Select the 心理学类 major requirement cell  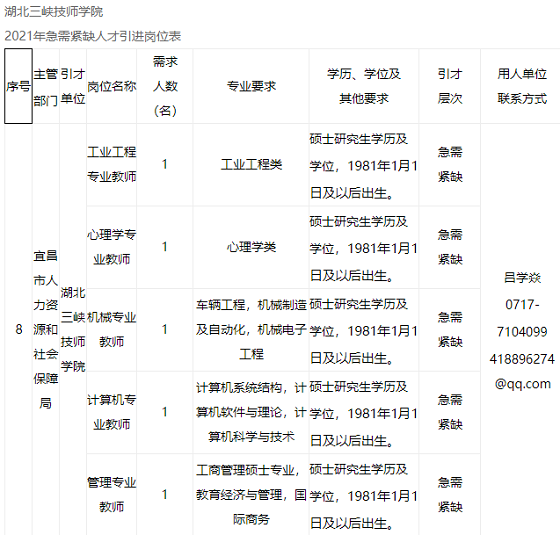coord(251,247)
